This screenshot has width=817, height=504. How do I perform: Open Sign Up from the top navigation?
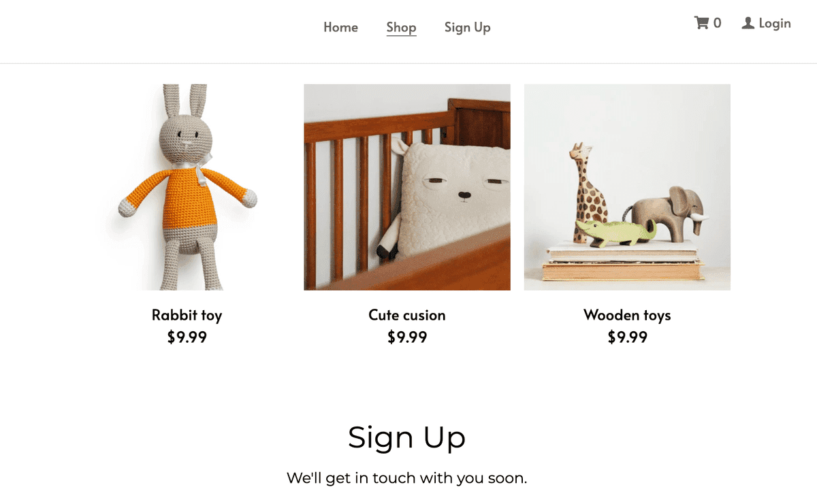click(467, 27)
